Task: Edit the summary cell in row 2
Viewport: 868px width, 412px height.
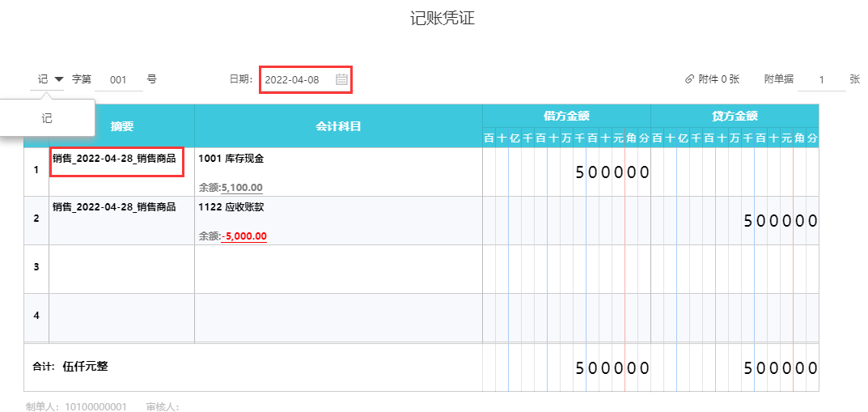Action: click(x=121, y=220)
